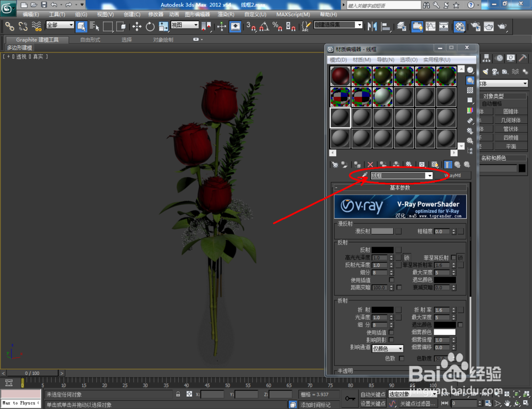Click Go to Parent icon in material editor
This screenshot has width=532, height=409.
click(458, 164)
